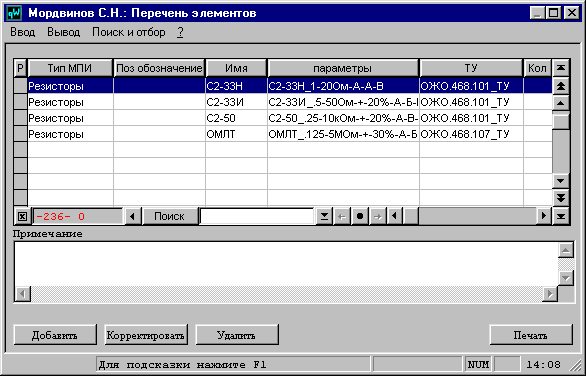The width and height of the screenshot is (586, 376).
Task: Open the search field dropdown arrow
Action: click(324, 216)
